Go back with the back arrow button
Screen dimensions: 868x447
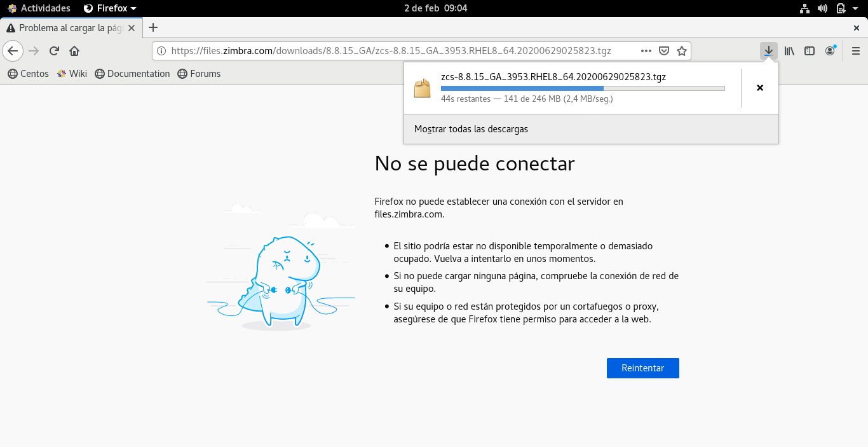coord(13,51)
